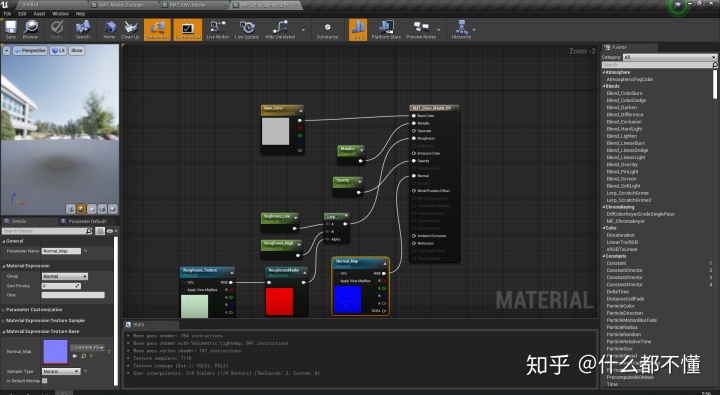Click the Browse magnifier icon
Image resolution: width=720 pixels, height=395 pixels.
(30, 29)
